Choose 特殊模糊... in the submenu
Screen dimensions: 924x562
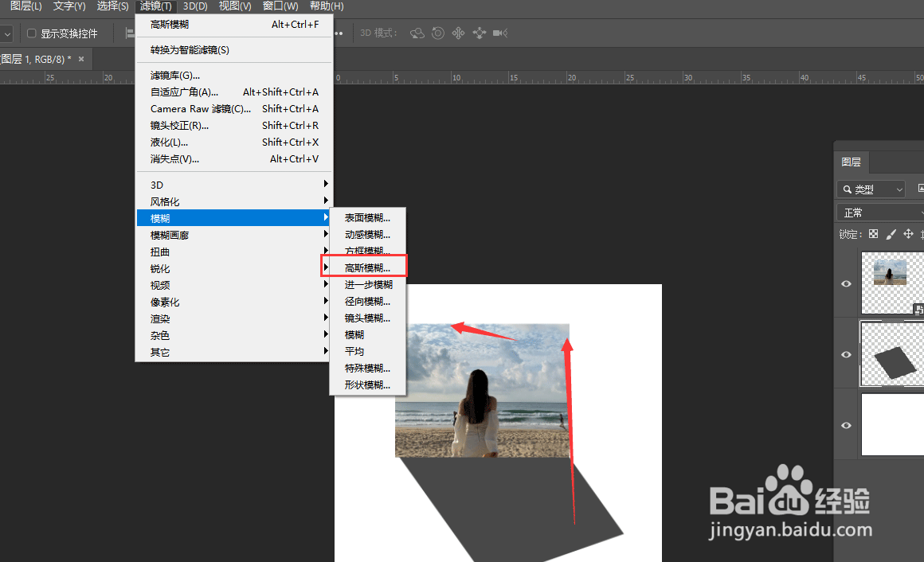click(x=367, y=369)
